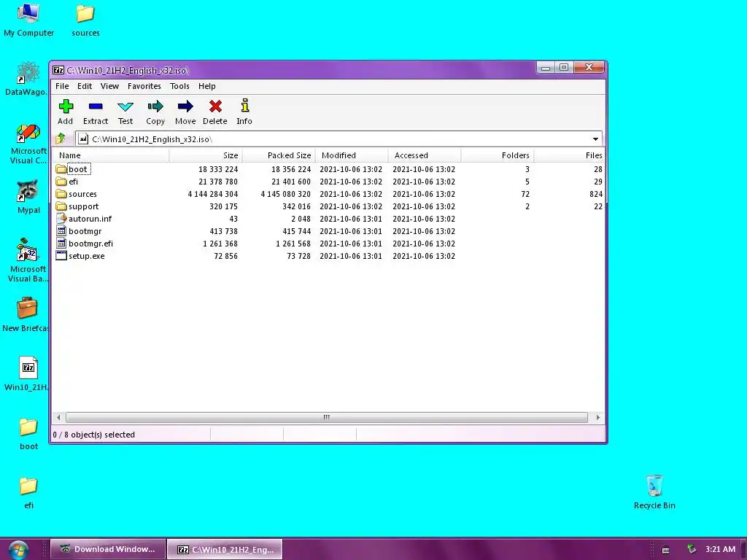Open the File menu
Viewport: 747px width, 560px height.
click(62, 86)
